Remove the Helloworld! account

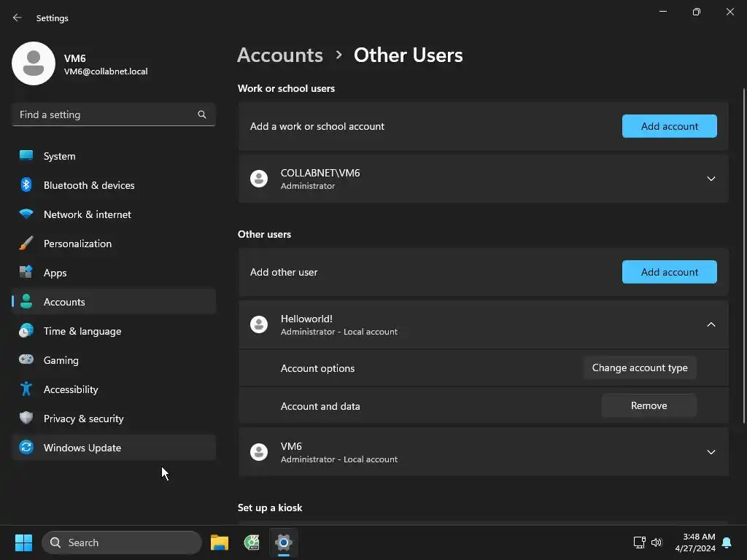[649, 405]
